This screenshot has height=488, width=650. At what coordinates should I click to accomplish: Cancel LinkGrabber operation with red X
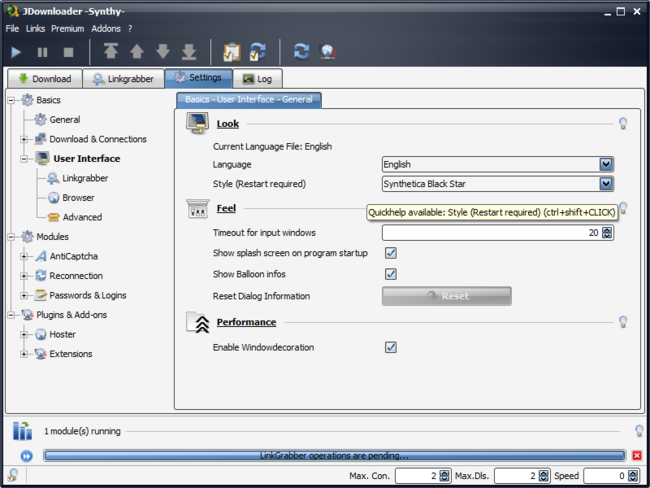tap(637, 456)
